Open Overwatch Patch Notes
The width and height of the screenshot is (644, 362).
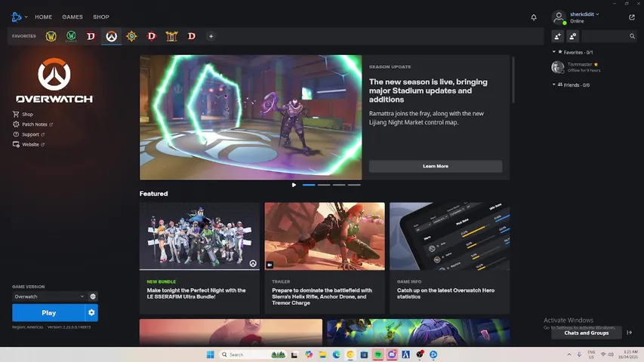click(x=33, y=124)
